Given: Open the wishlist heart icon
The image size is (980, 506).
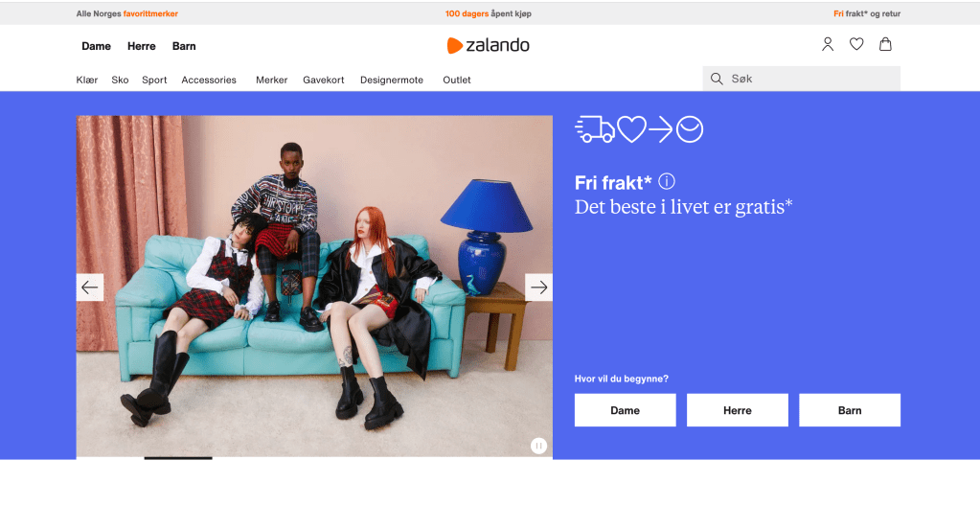Looking at the screenshot, I should pyautogui.click(x=856, y=44).
